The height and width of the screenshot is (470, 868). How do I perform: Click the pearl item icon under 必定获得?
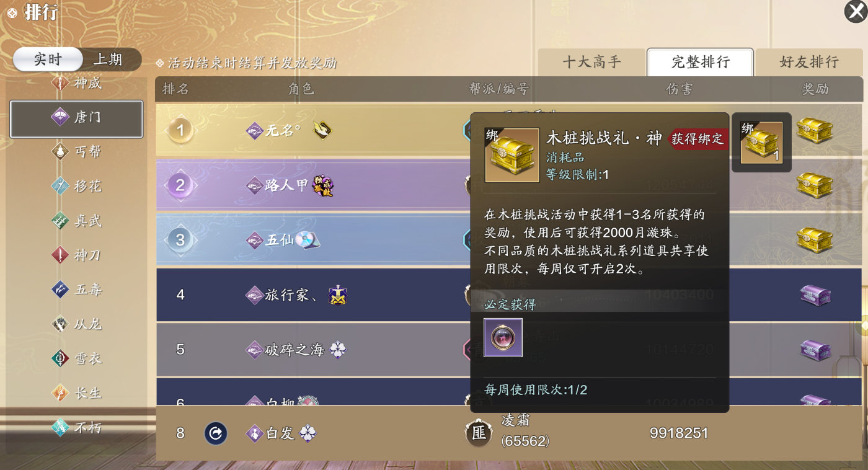pyautogui.click(x=503, y=337)
